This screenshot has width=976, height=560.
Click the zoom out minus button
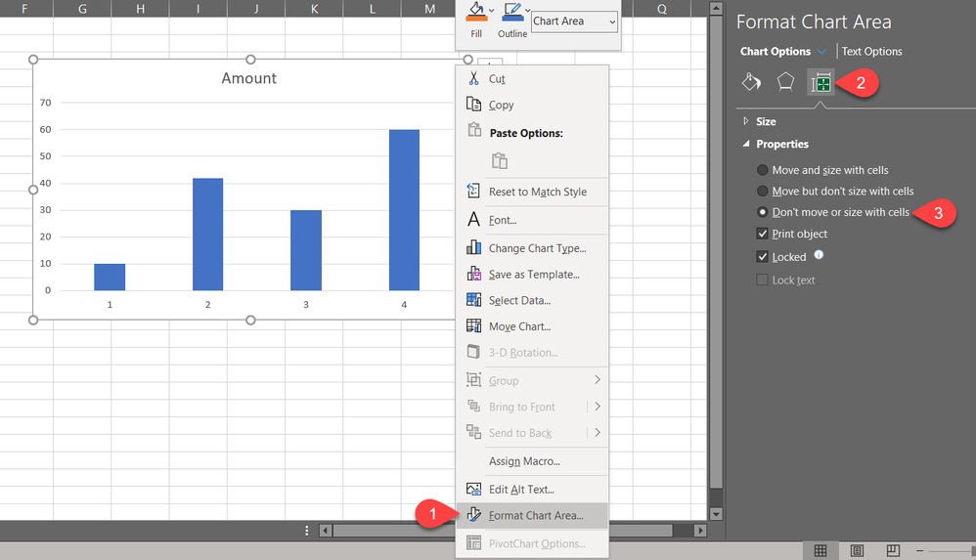[919, 550]
